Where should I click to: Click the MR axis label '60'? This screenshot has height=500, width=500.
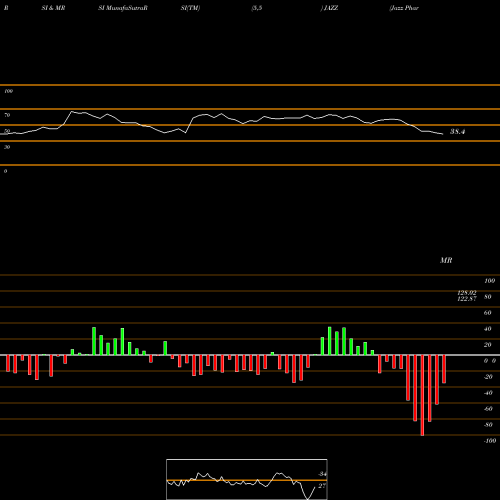click(x=488, y=313)
